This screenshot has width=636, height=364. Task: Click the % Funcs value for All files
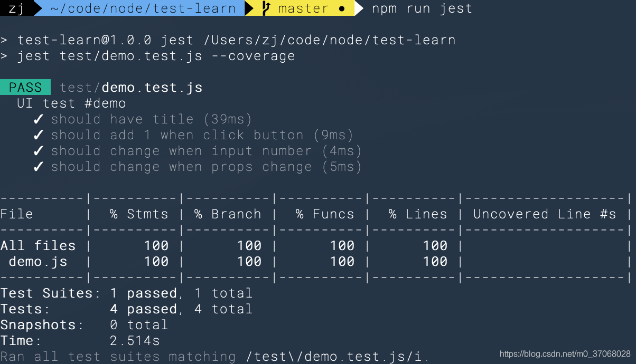pyautogui.click(x=342, y=246)
